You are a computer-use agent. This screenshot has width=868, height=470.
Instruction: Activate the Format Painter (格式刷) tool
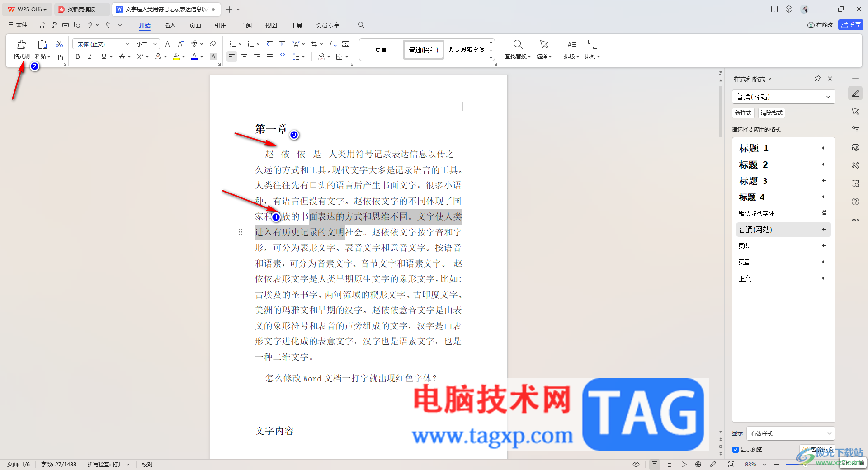point(21,49)
